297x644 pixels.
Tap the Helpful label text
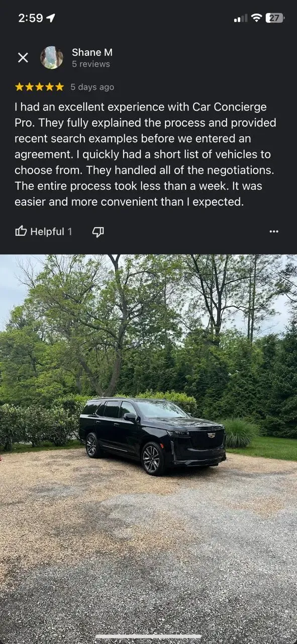pos(47,231)
